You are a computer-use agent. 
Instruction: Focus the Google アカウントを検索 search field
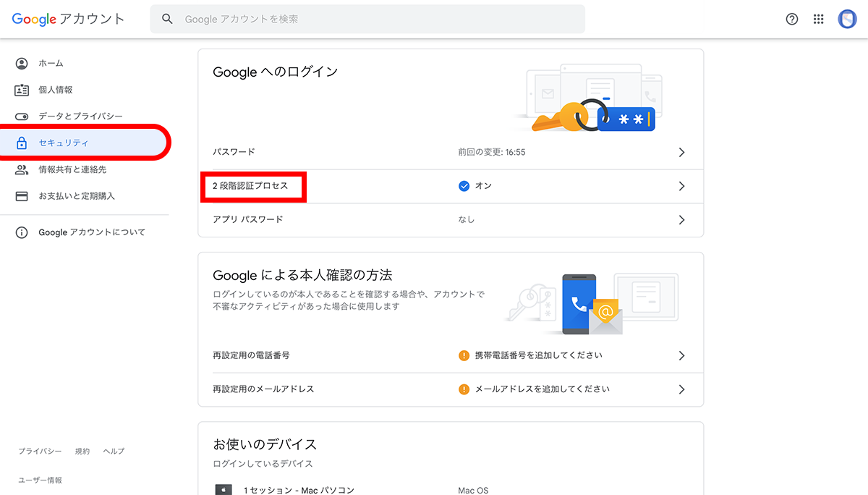[x=367, y=19]
